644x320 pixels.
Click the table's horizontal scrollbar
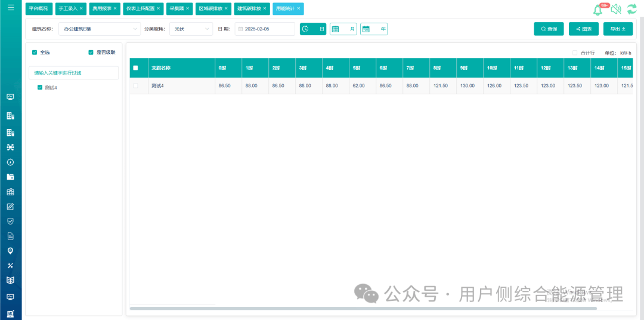pos(363,308)
